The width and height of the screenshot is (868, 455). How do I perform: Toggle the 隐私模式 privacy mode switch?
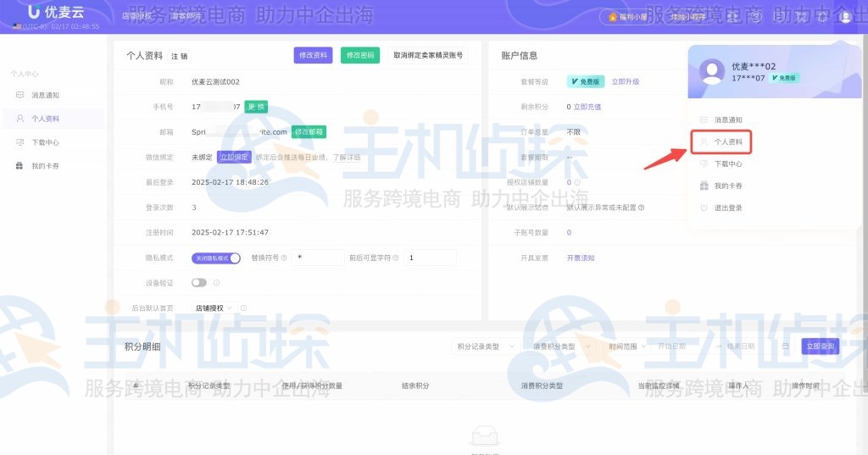coord(216,258)
